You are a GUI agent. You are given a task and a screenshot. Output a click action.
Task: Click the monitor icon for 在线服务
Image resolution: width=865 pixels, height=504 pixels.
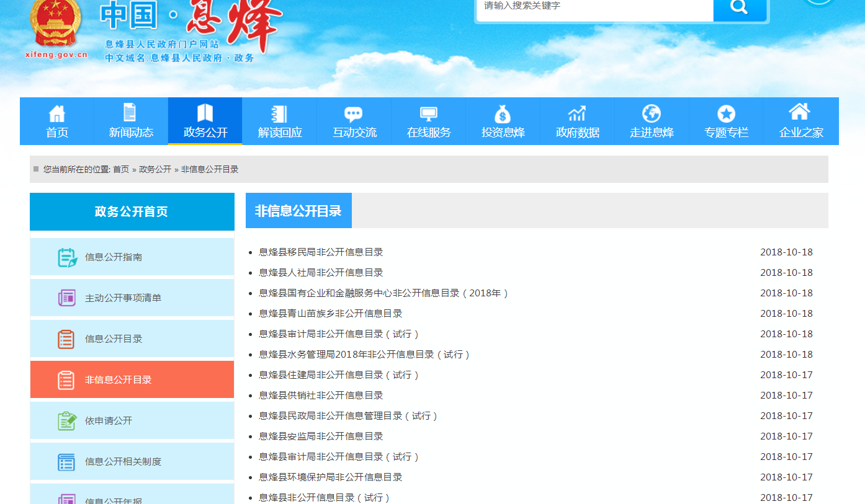pyautogui.click(x=428, y=114)
